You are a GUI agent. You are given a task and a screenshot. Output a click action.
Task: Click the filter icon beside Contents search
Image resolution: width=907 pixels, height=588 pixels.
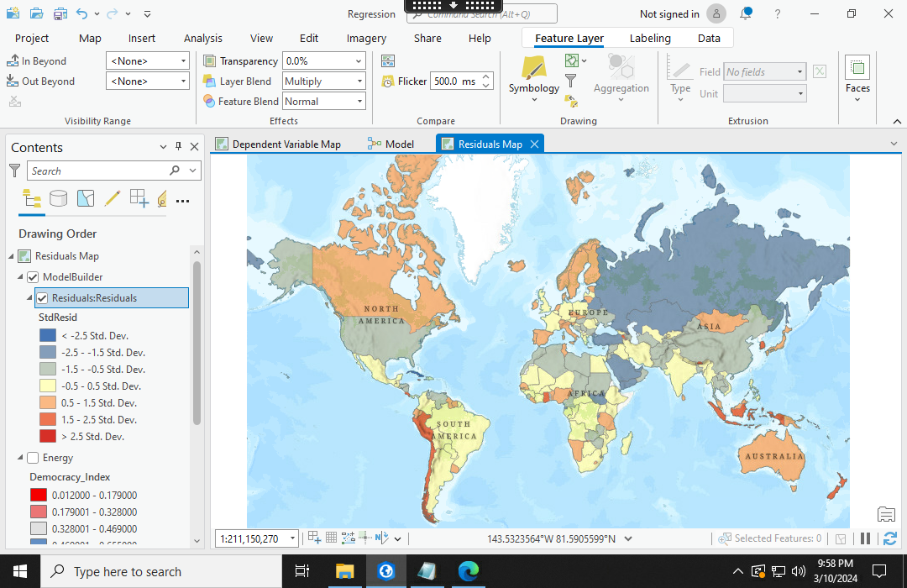(15, 171)
